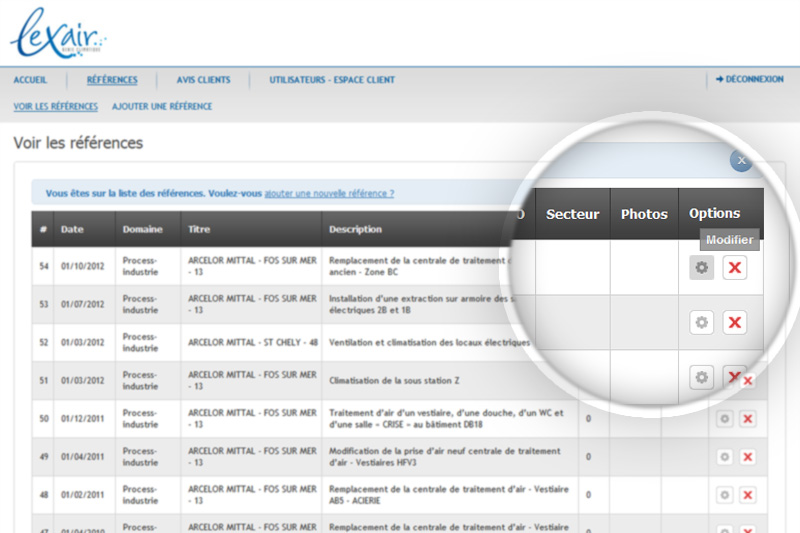This screenshot has width=800, height=533.
Task: Click description 'Modification de la prise d'air neuf'
Action: [x=445, y=457]
